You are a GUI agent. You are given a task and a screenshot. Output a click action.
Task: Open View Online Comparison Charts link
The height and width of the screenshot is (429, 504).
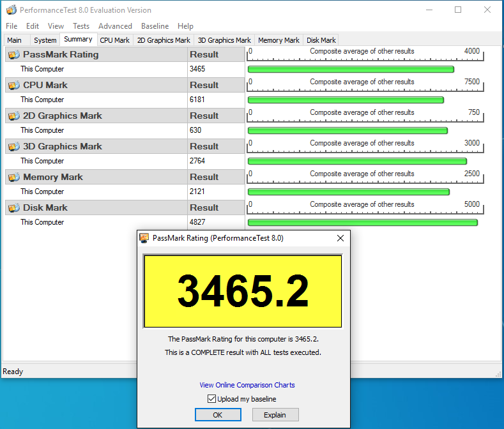[247, 385]
